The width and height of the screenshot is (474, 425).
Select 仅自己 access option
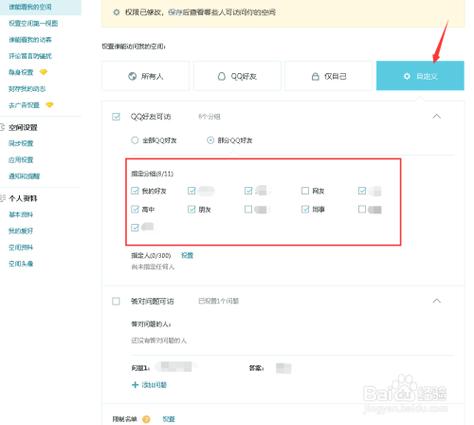329,76
